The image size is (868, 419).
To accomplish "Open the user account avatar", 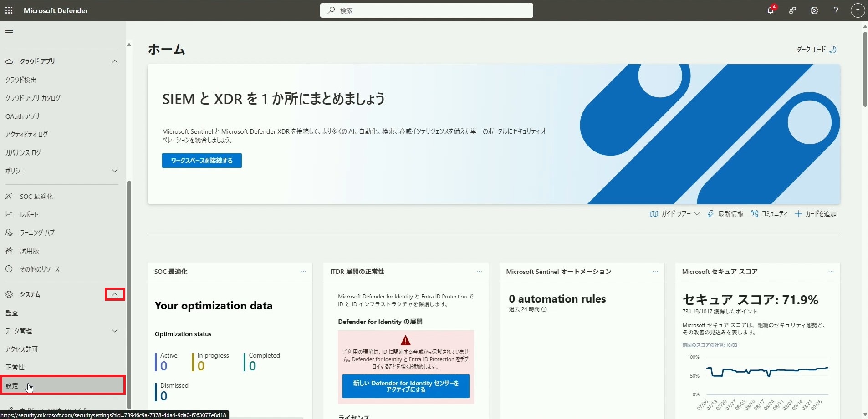I will [x=858, y=10].
